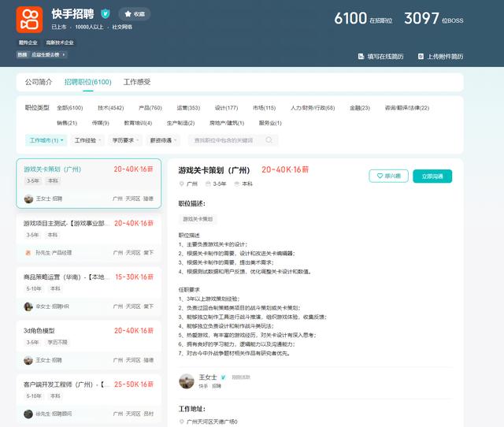Click the upload attachment resume icon
Screen dimensions: 504x427
click(x=421, y=57)
